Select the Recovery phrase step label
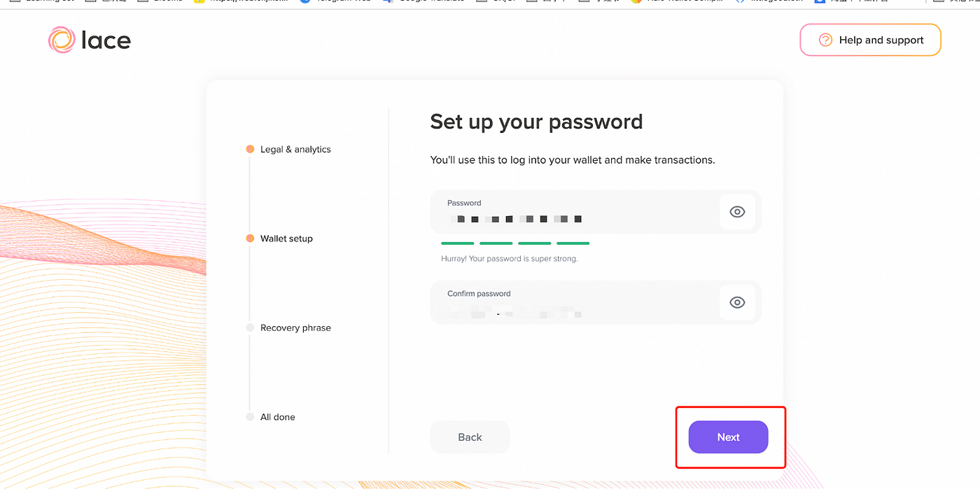The height and width of the screenshot is (489, 980). coord(295,327)
